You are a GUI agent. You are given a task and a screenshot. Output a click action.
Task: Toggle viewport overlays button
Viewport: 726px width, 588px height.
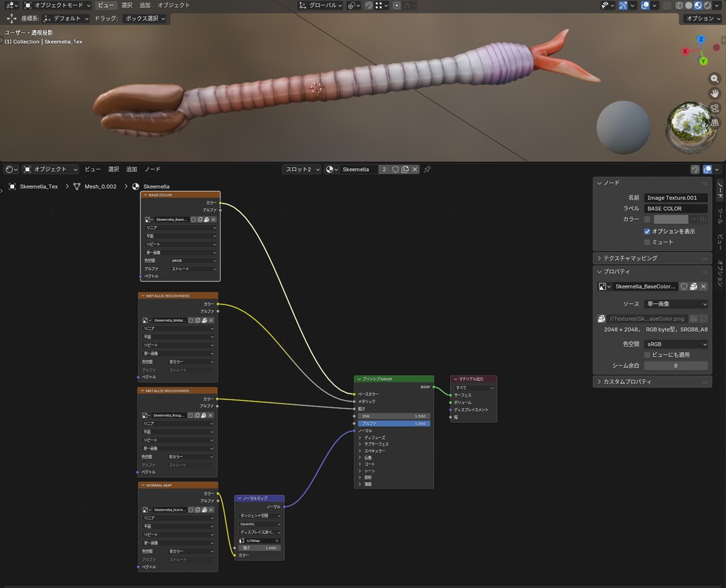(645, 6)
